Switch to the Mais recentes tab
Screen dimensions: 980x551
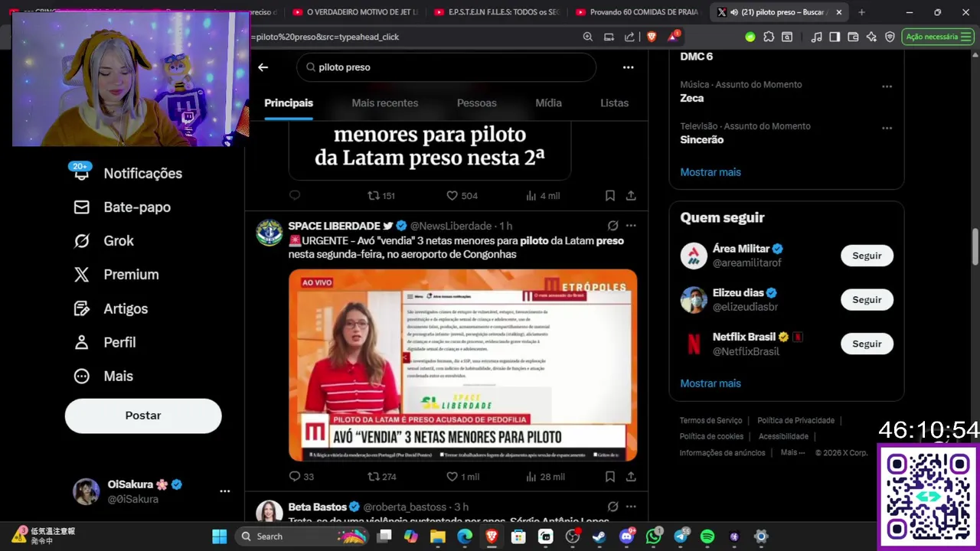[385, 103]
